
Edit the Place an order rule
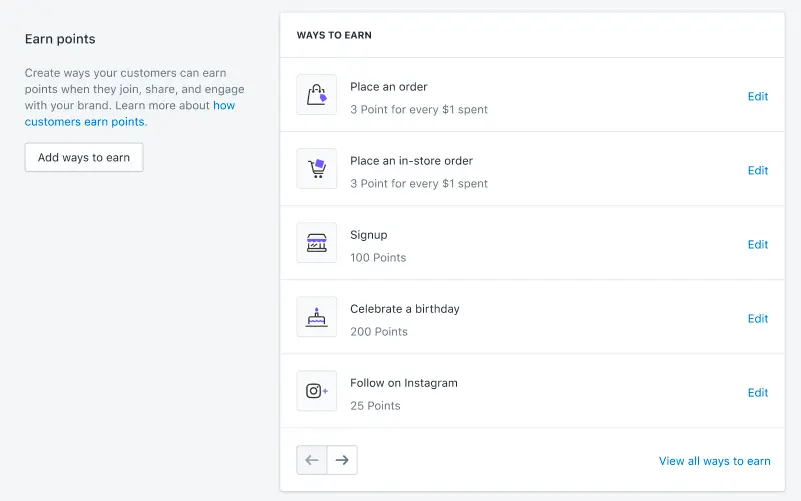(x=758, y=96)
